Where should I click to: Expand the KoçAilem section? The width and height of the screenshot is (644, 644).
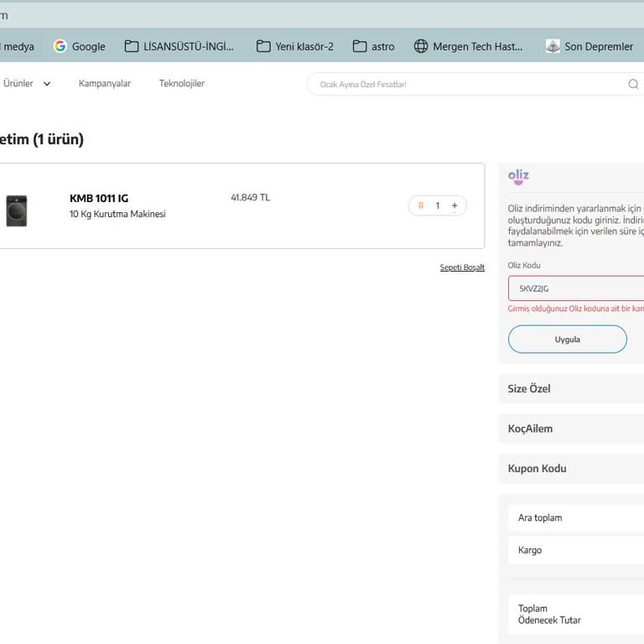click(x=570, y=428)
